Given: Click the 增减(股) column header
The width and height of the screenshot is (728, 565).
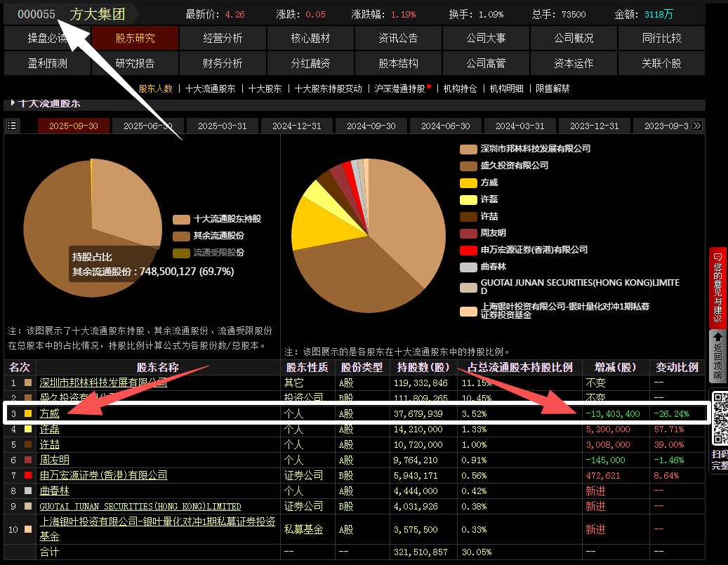Looking at the screenshot, I should tap(615, 367).
